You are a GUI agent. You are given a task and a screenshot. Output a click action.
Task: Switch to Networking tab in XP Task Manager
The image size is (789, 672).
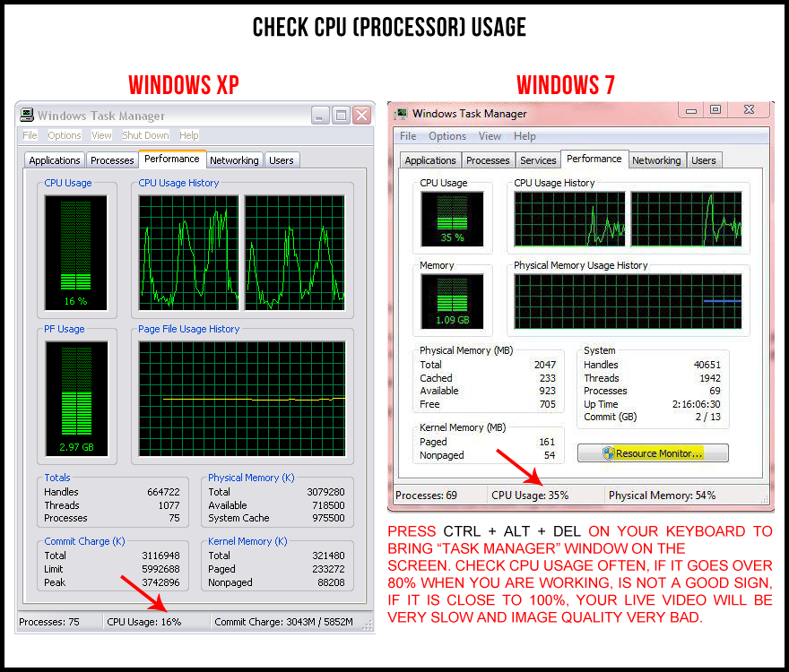point(235,160)
